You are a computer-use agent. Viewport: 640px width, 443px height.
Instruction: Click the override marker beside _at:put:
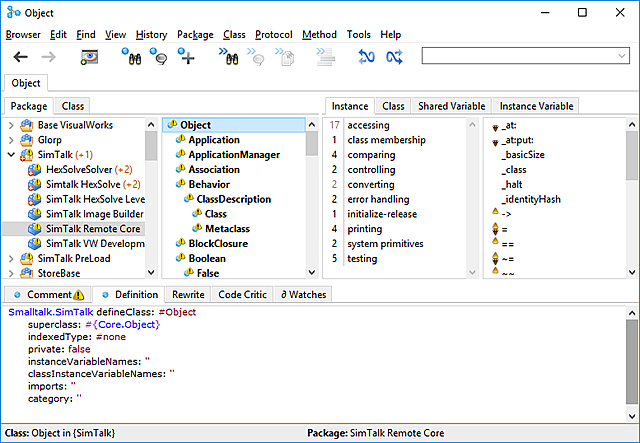[x=496, y=142]
